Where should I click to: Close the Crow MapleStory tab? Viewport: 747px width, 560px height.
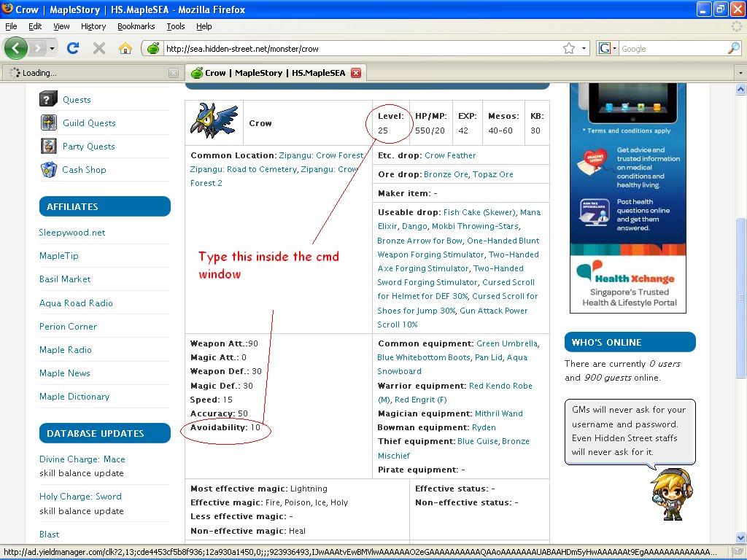click(356, 73)
